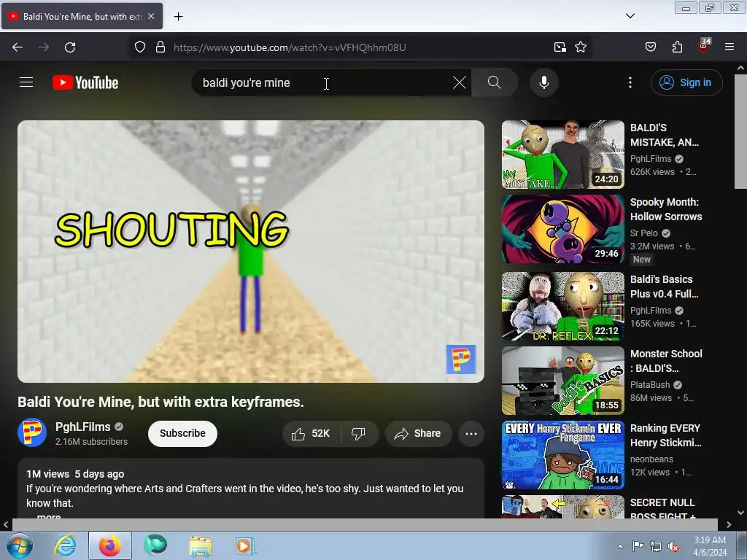Click the magnifying glass search button

tap(494, 82)
